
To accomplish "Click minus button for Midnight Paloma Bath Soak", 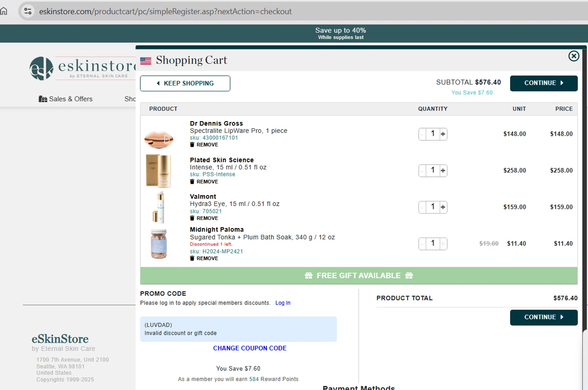I will pyautogui.click(x=422, y=244).
